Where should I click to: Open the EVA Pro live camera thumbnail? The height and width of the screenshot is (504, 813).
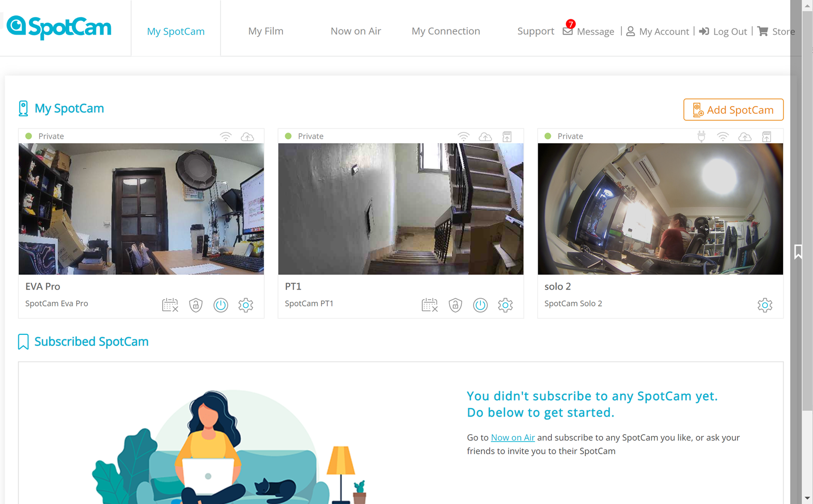(x=141, y=209)
